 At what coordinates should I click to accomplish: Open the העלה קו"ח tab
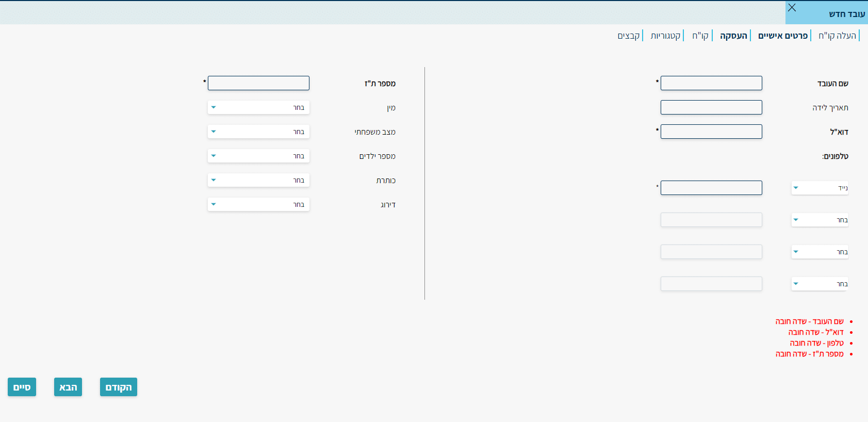click(837, 36)
